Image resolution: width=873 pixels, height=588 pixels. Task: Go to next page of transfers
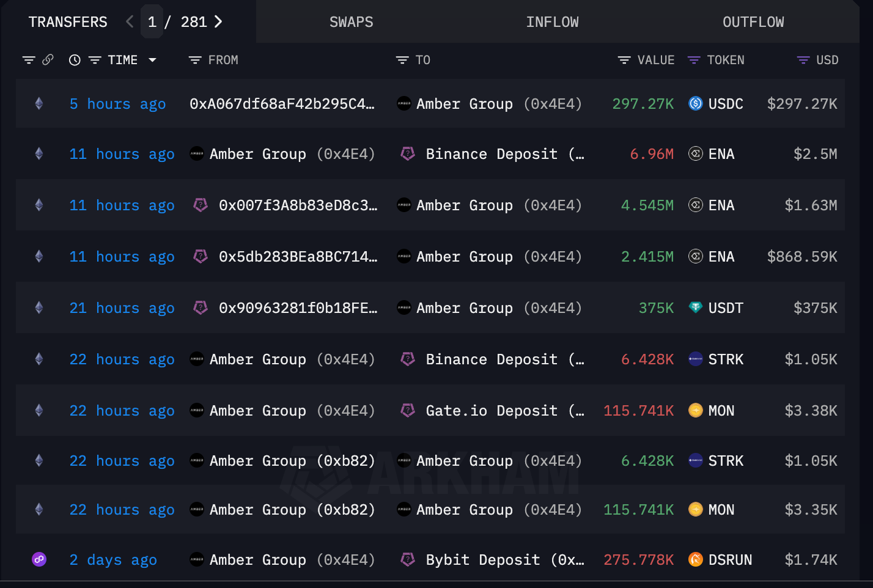click(218, 22)
